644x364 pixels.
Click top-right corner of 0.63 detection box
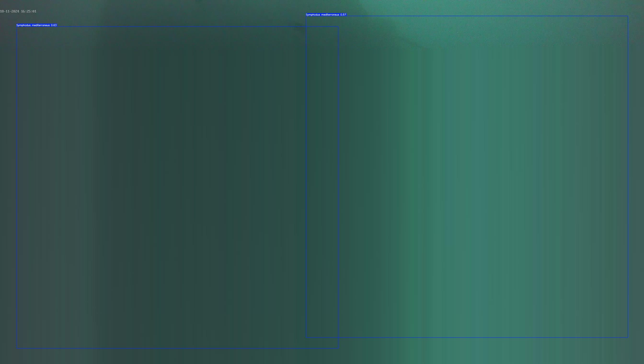[x=338, y=27]
